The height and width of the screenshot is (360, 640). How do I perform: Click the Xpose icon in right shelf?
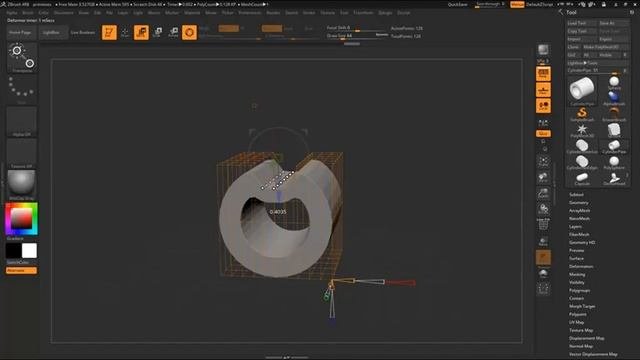pos(543,289)
